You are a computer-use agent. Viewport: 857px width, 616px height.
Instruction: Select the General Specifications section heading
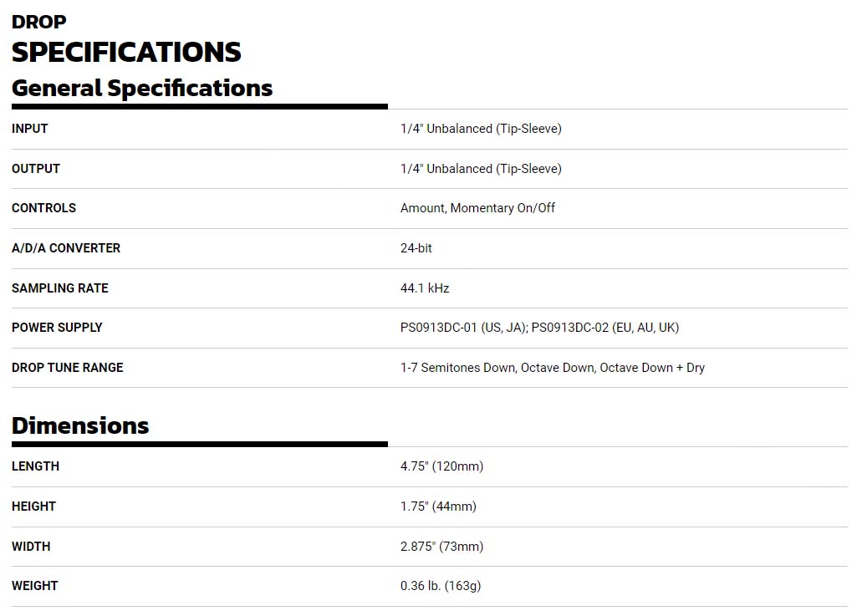pos(142,88)
